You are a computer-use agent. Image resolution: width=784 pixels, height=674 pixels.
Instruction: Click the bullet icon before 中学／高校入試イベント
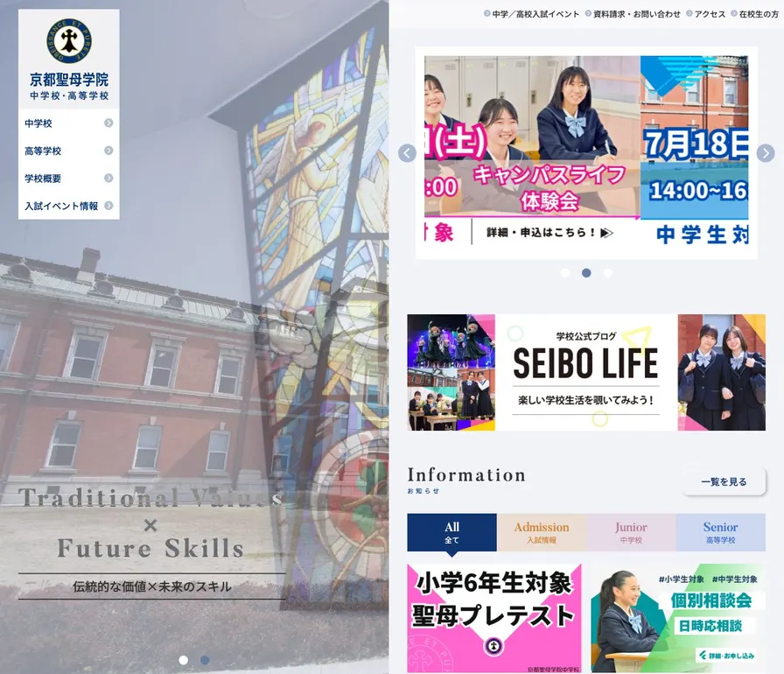[487, 13]
